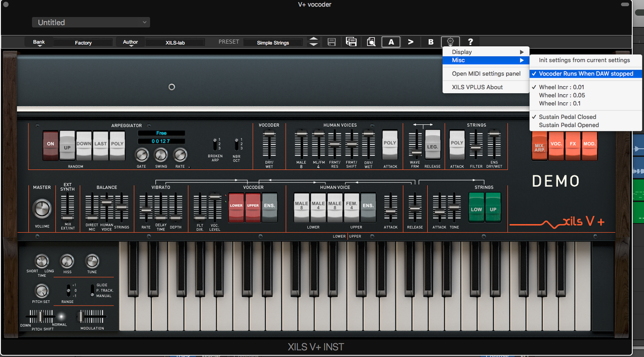Click the SHORT/LONG TIME knob

[41, 261]
